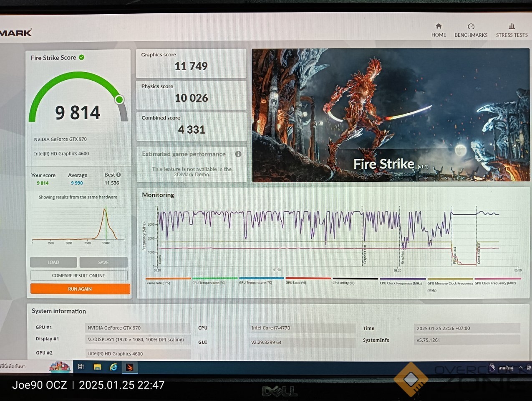532x401 pixels.
Task: Click the System information heading
Action: (x=59, y=311)
